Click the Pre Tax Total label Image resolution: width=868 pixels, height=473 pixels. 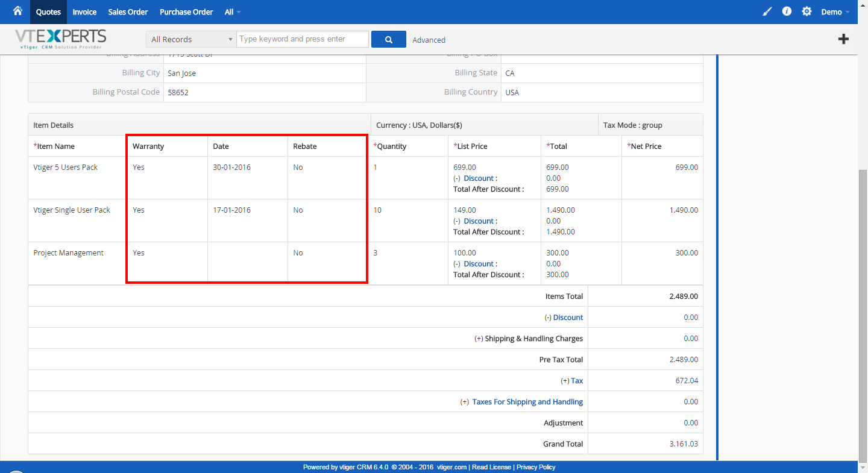(x=561, y=360)
